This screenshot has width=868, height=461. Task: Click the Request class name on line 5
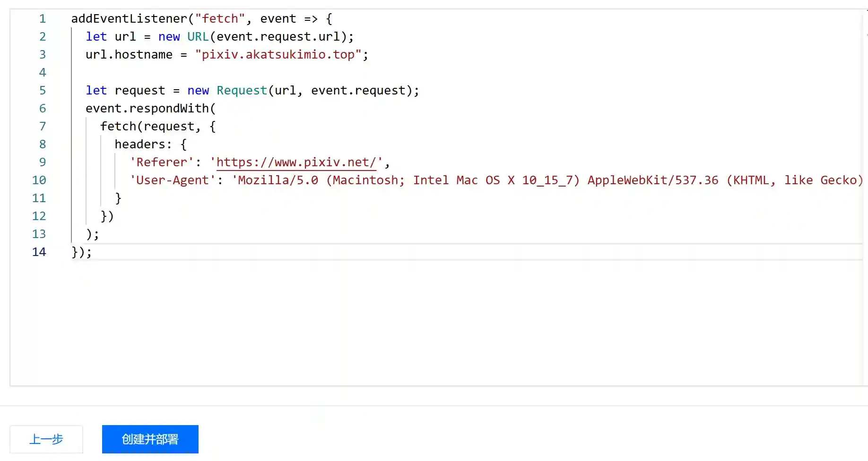[242, 91]
